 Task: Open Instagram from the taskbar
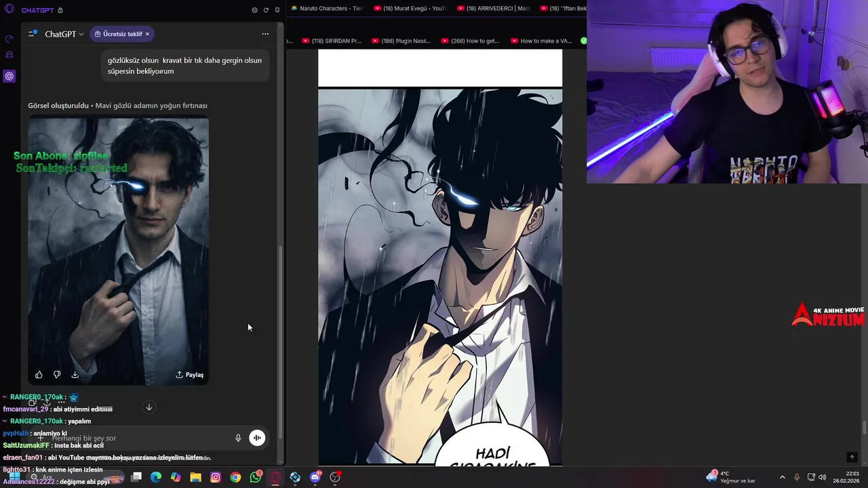pos(216,477)
